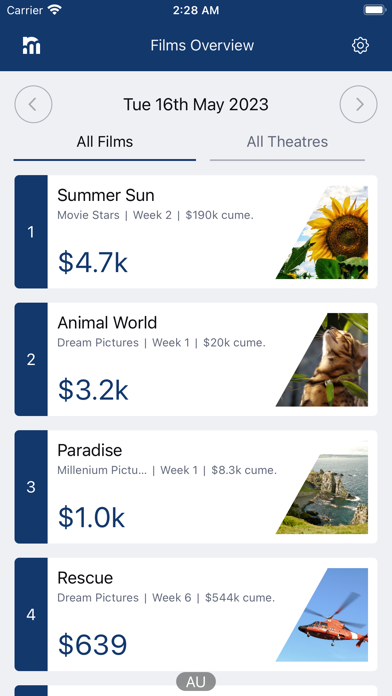Open the Summer Sun film card
This screenshot has height=696, width=392.
click(196, 232)
